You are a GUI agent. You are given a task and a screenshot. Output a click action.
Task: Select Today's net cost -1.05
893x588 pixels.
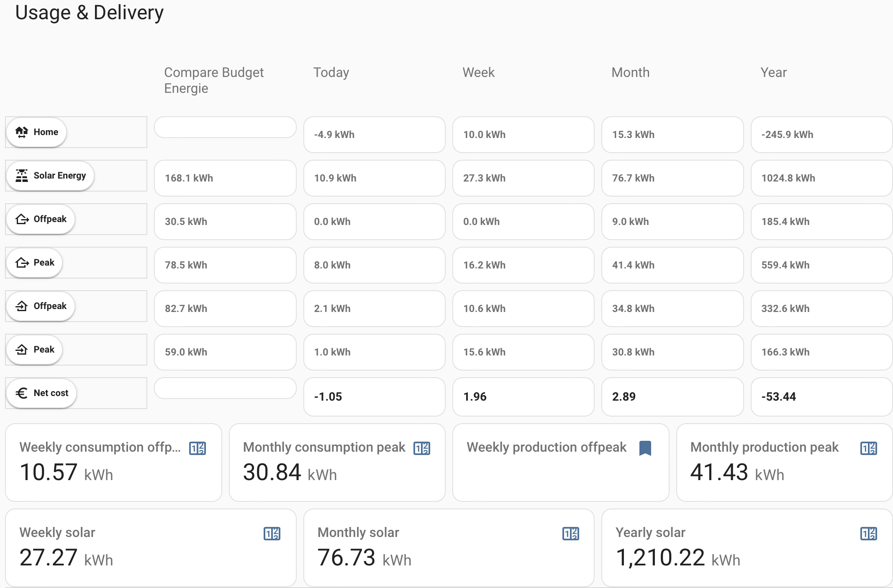click(x=374, y=397)
